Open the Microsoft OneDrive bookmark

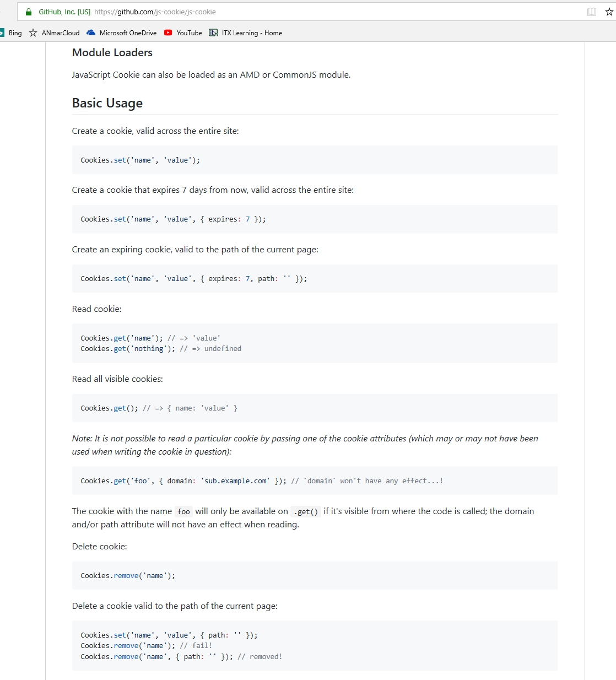[127, 33]
